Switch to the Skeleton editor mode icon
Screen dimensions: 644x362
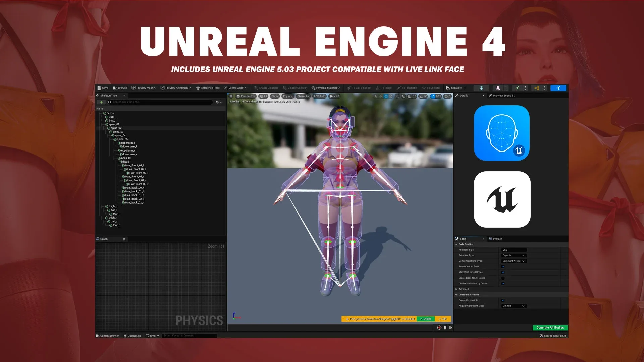pyautogui.click(x=481, y=88)
